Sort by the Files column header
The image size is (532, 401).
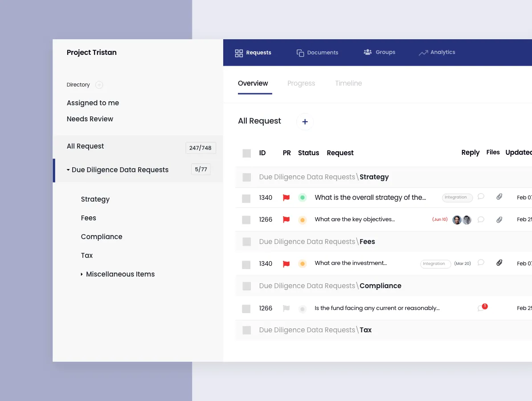[493, 153]
